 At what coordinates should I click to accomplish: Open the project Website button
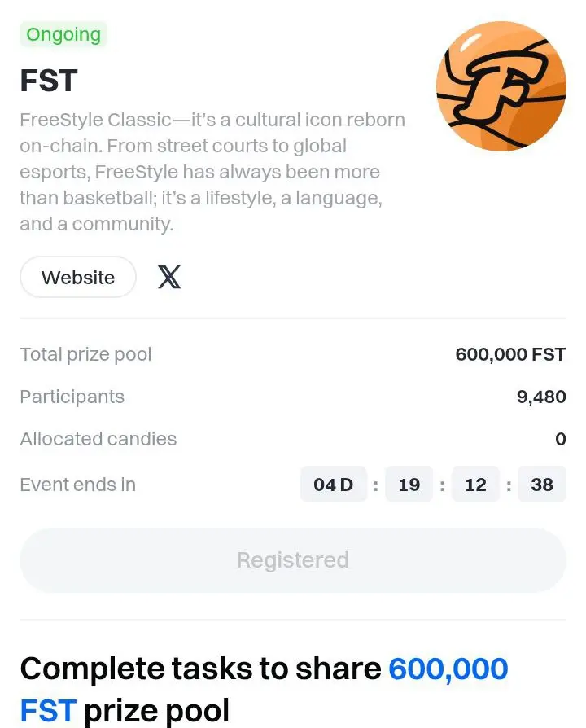pyautogui.click(x=78, y=277)
